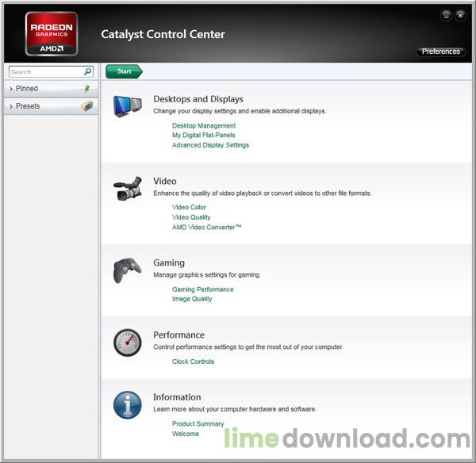
Task: Launch AMD Video Converter link
Action: click(206, 227)
